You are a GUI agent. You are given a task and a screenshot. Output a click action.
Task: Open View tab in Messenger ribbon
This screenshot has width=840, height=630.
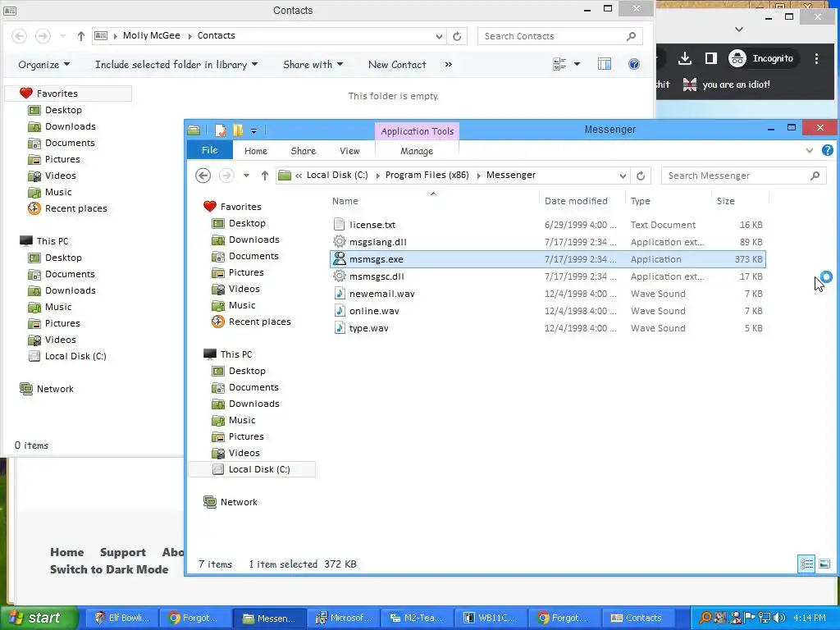[x=349, y=151]
